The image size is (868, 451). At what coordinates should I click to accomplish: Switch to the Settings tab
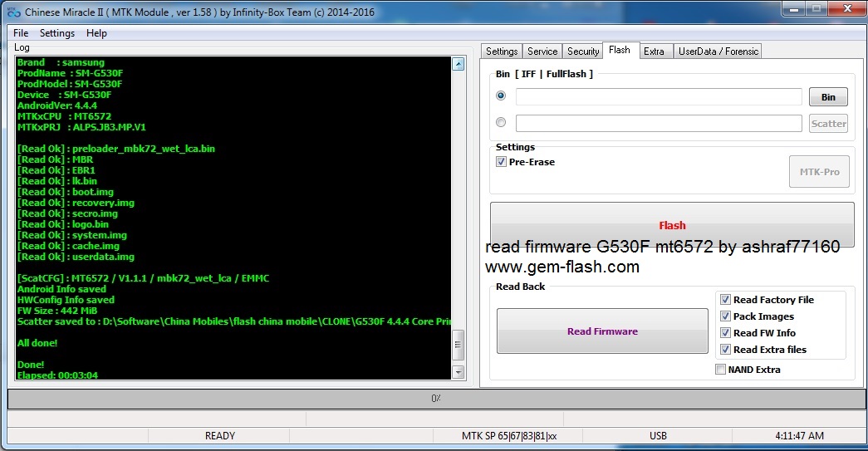(502, 51)
